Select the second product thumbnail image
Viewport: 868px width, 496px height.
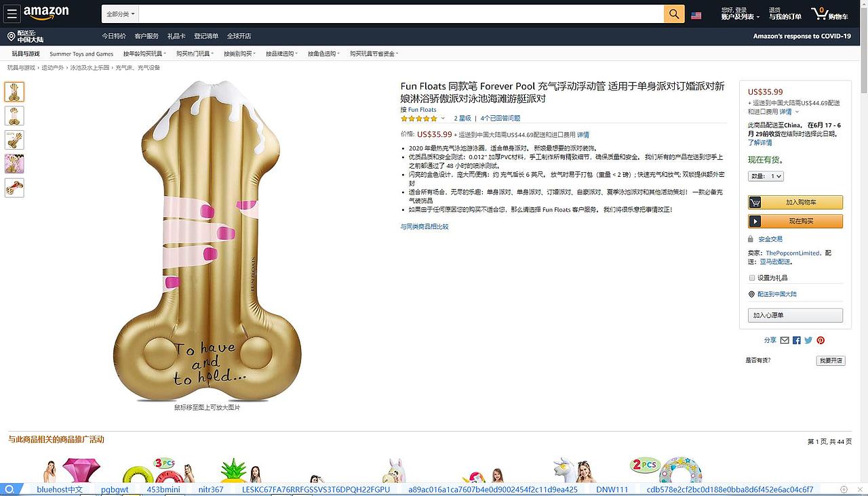tap(14, 116)
